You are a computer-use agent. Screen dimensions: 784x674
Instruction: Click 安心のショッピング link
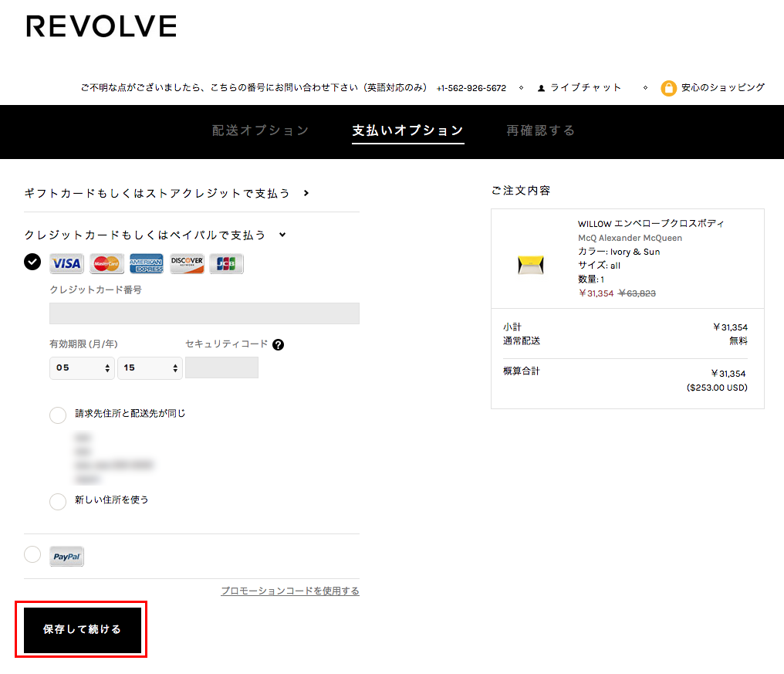point(722,87)
